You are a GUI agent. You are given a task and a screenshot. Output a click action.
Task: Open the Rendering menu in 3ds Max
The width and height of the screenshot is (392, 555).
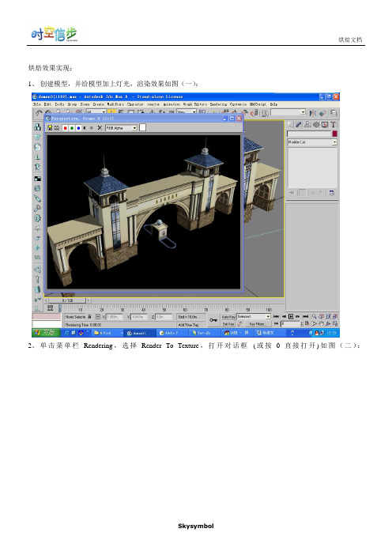(x=218, y=104)
